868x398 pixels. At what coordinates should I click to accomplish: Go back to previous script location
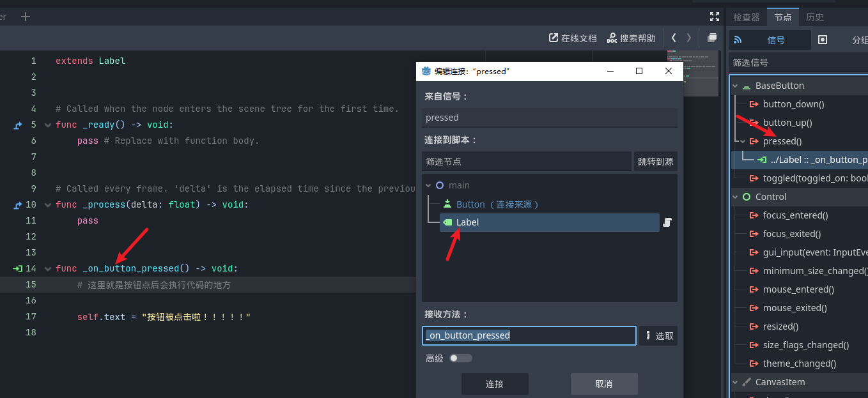[674, 38]
